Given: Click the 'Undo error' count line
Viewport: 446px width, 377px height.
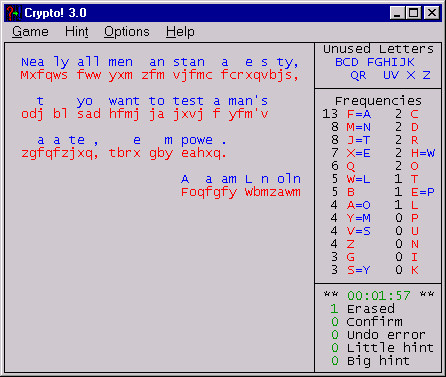Looking at the screenshot, I should click(378, 335).
